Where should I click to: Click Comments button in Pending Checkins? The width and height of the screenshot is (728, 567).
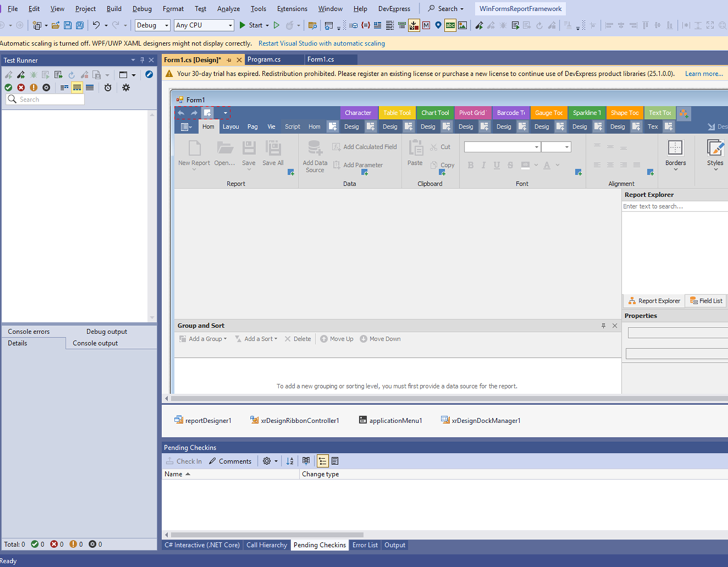tap(230, 461)
